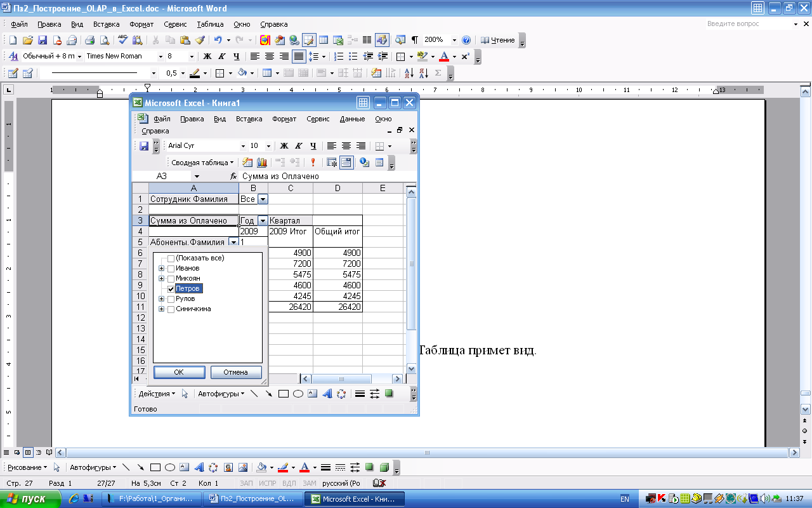Print the document using the printer icon
The width and height of the screenshot is (812, 508).
coord(90,40)
